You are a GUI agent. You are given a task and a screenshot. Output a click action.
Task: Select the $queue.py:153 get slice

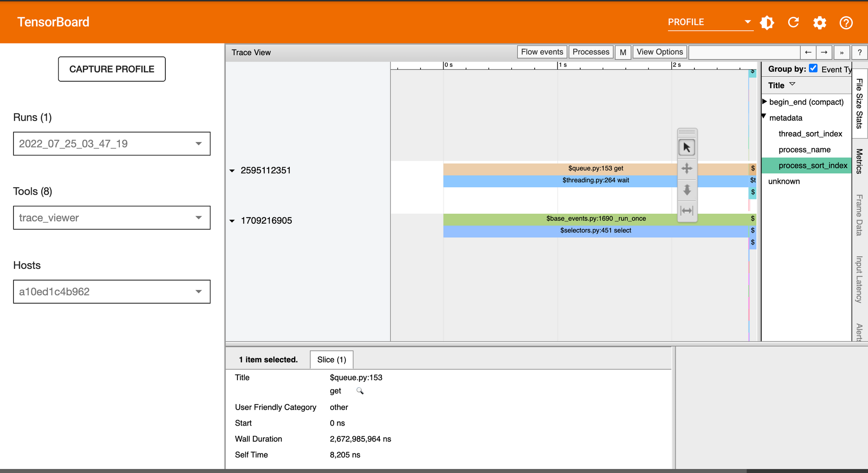pyautogui.click(x=596, y=169)
